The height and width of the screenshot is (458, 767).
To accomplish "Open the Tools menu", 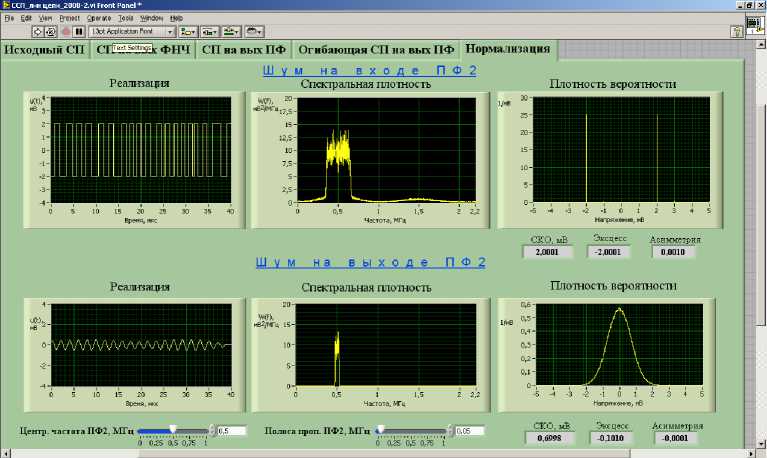I will [127, 18].
